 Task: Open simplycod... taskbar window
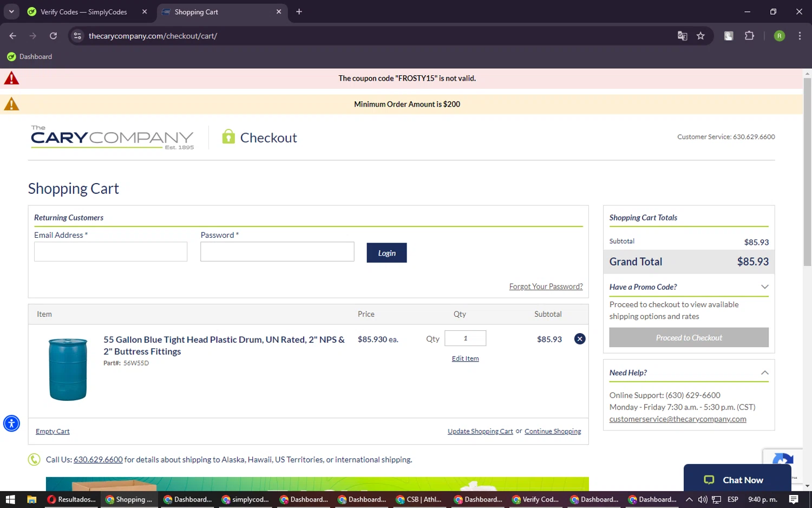[x=246, y=499]
